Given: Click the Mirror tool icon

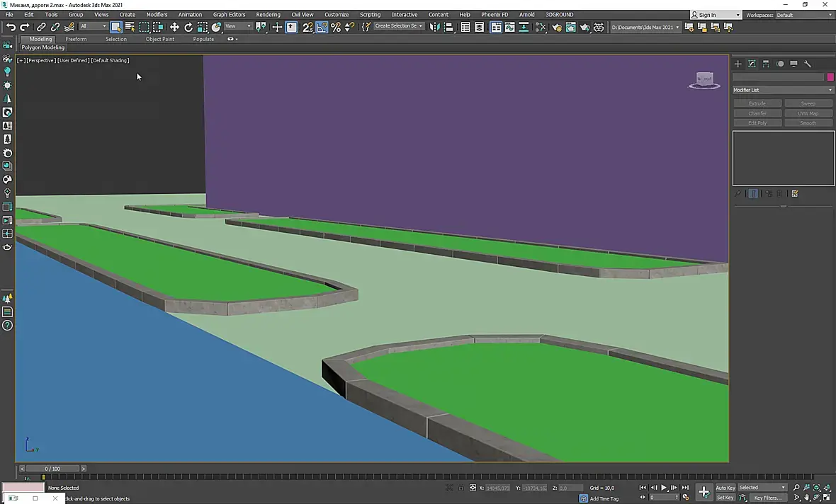Looking at the screenshot, I should 434,27.
